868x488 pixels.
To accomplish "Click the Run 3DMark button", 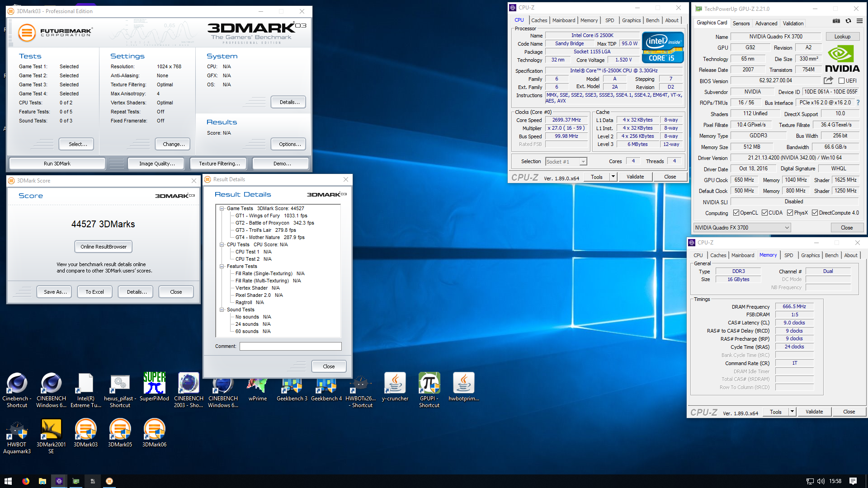I will tap(57, 164).
